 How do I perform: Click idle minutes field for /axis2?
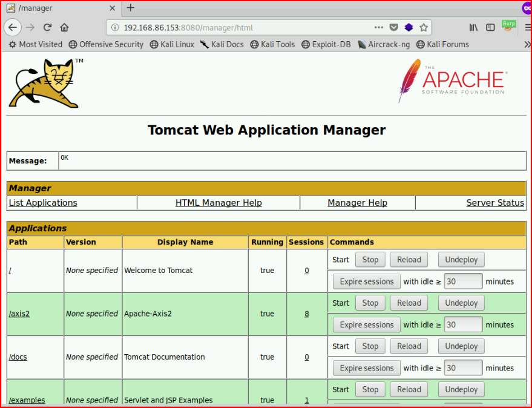coord(463,324)
